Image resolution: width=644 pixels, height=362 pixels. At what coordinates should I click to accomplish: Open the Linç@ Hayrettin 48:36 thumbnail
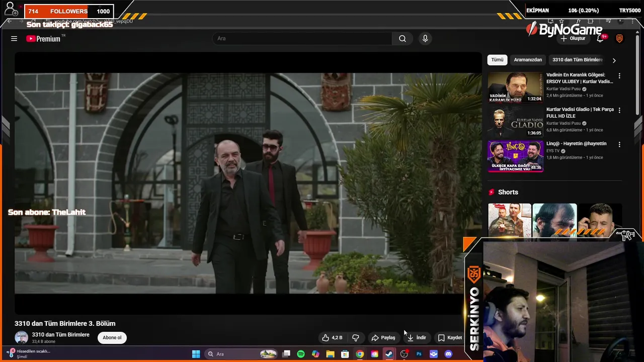[x=515, y=156]
